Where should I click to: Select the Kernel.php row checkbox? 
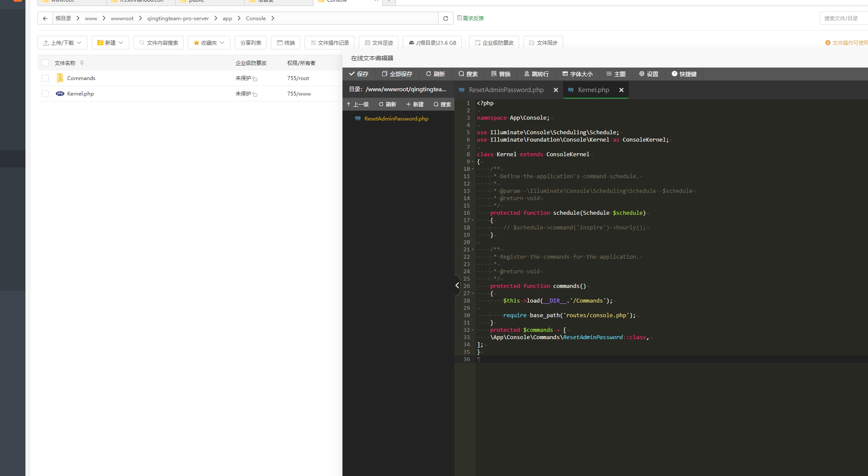coord(45,93)
